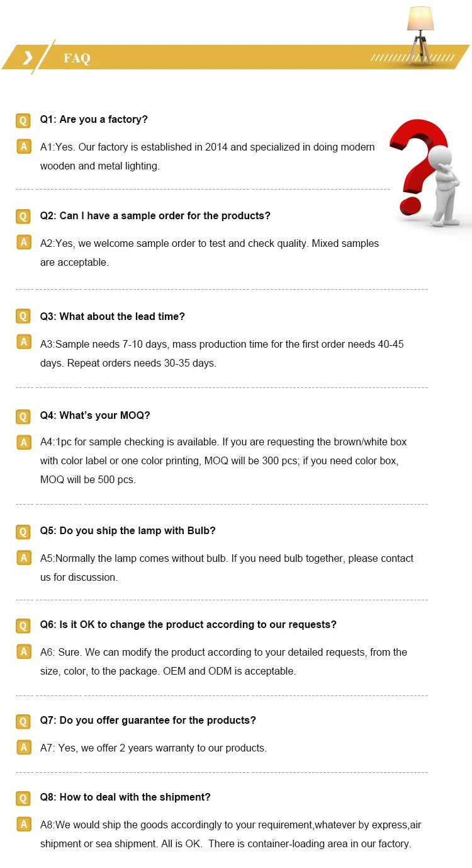Click the red question mark figure
Viewport: 472px width, 868px height.
click(429, 171)
